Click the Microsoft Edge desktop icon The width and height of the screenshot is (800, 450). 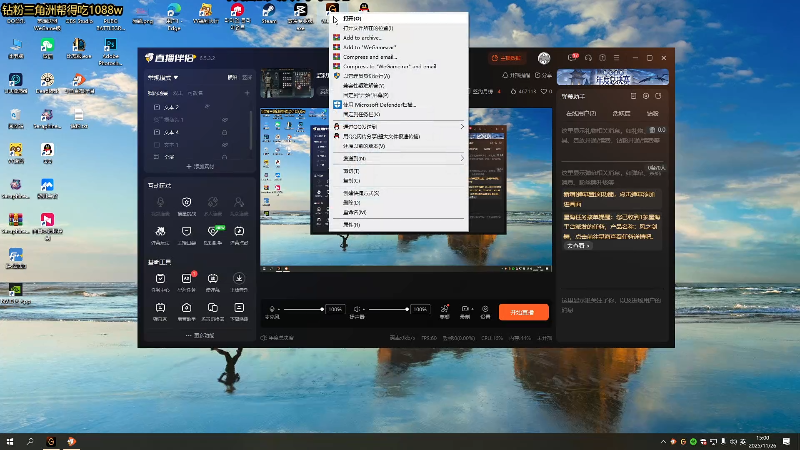pos(174,10)
